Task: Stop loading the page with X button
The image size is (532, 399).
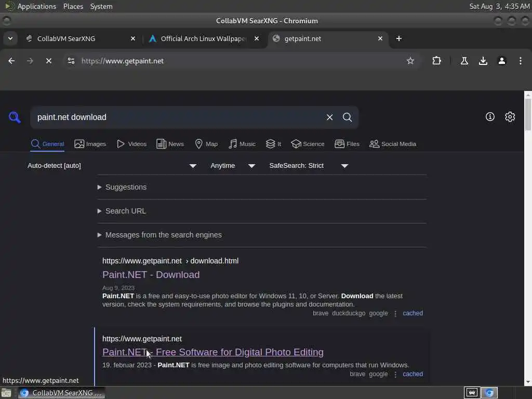Action: click(48, 61)
